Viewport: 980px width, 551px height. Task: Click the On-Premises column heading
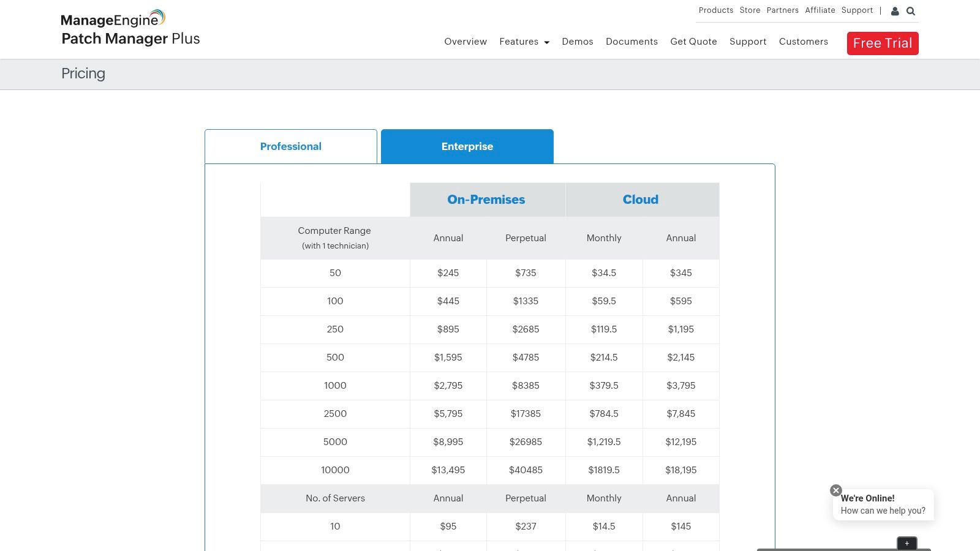pyautogui.click(x=486, y=200)
